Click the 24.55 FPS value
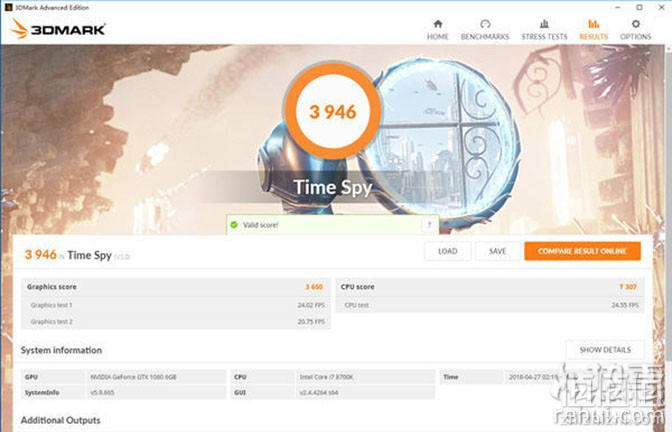The width and height of the screenshot is (672, 432). coord(625,305)
